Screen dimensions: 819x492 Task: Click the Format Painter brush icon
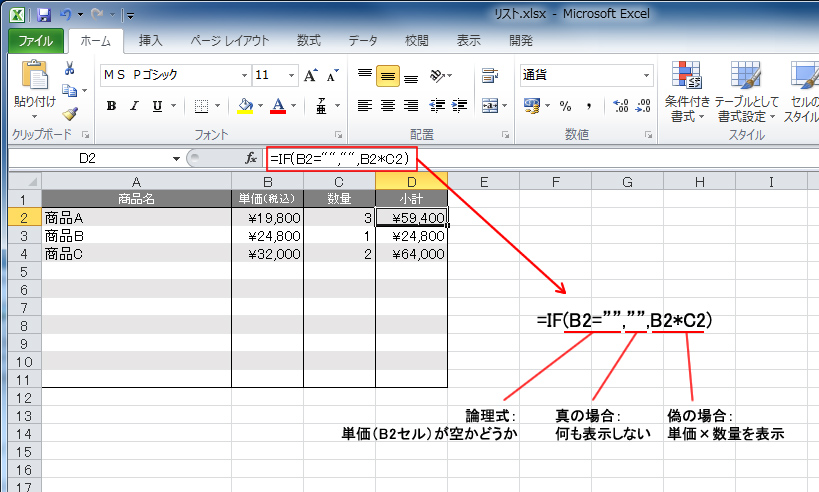pyautogui.click(x=70, y=113)
